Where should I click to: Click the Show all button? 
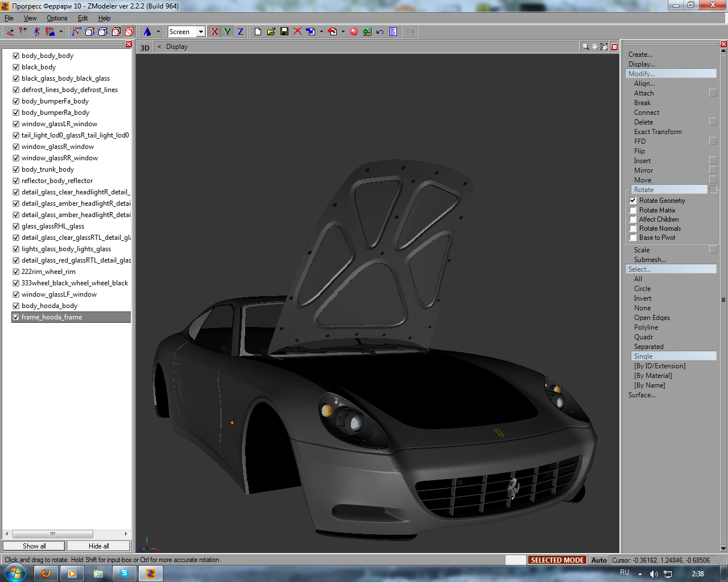(34, 546)
